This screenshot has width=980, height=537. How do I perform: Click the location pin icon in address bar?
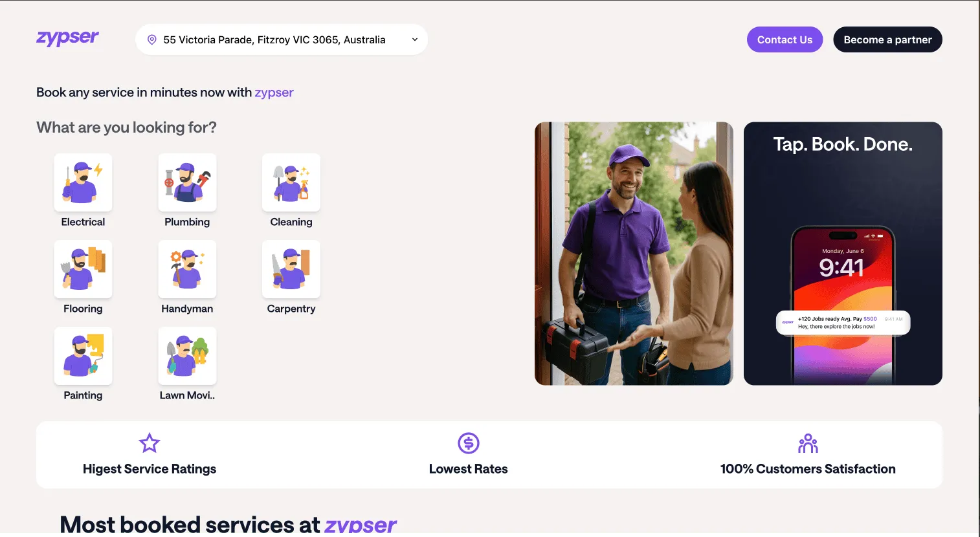[152, 39]
